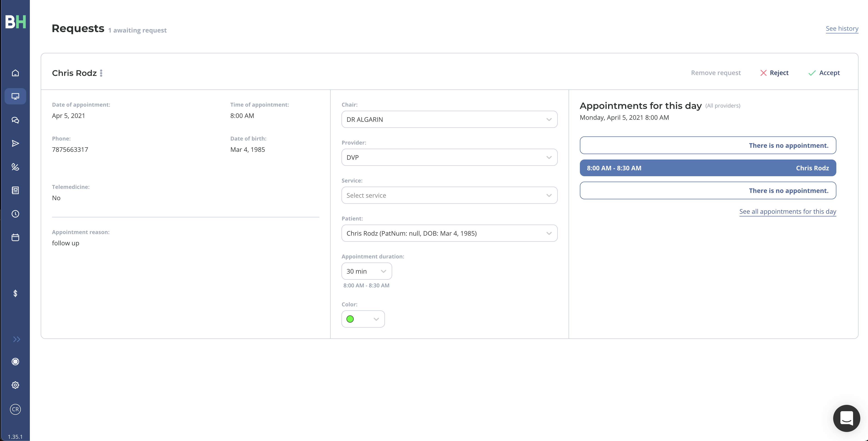Open the three-dot menu beside Chris Rodz
Screen dimensions: 868x441
tap(101, 73)
